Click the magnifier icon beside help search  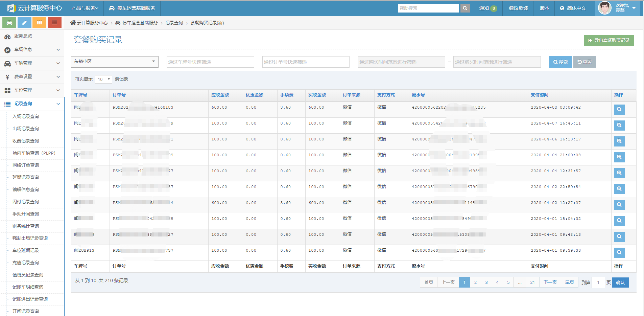[465, 8]
